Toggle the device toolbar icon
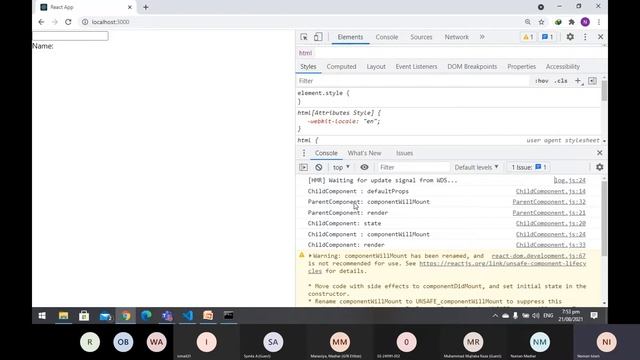The image size is (640, 360). point(318,37)
